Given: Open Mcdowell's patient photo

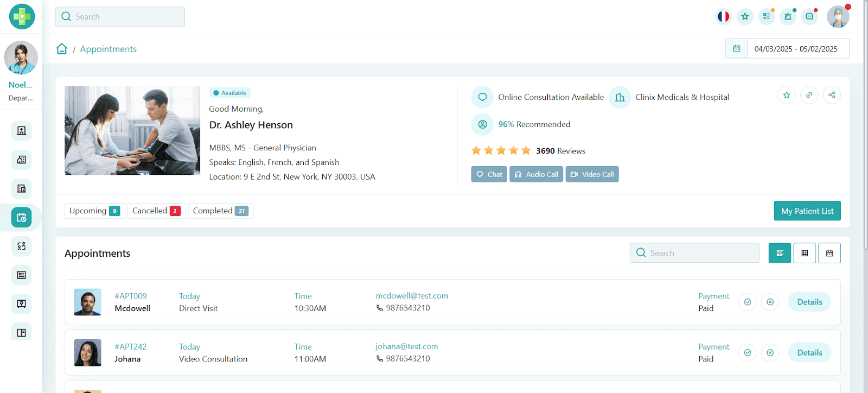Looking at the screenshot, I should (x=88, y=302).
